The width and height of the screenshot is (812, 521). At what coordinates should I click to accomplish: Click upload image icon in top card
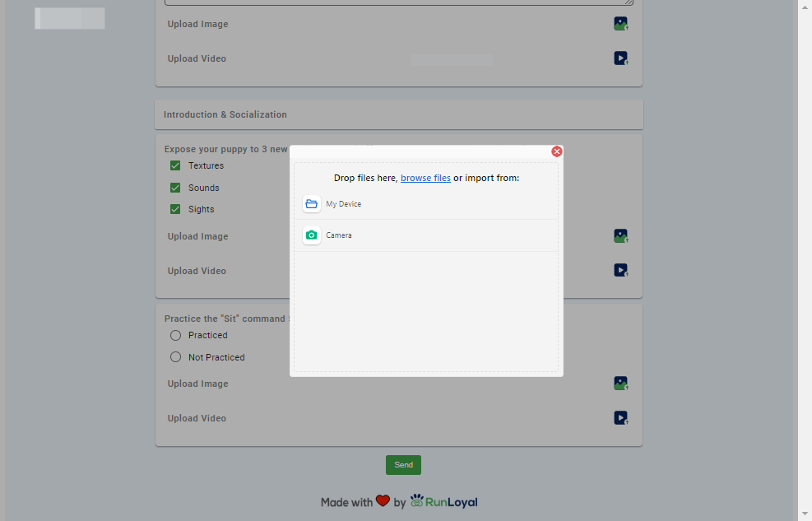tap(621, 24)
